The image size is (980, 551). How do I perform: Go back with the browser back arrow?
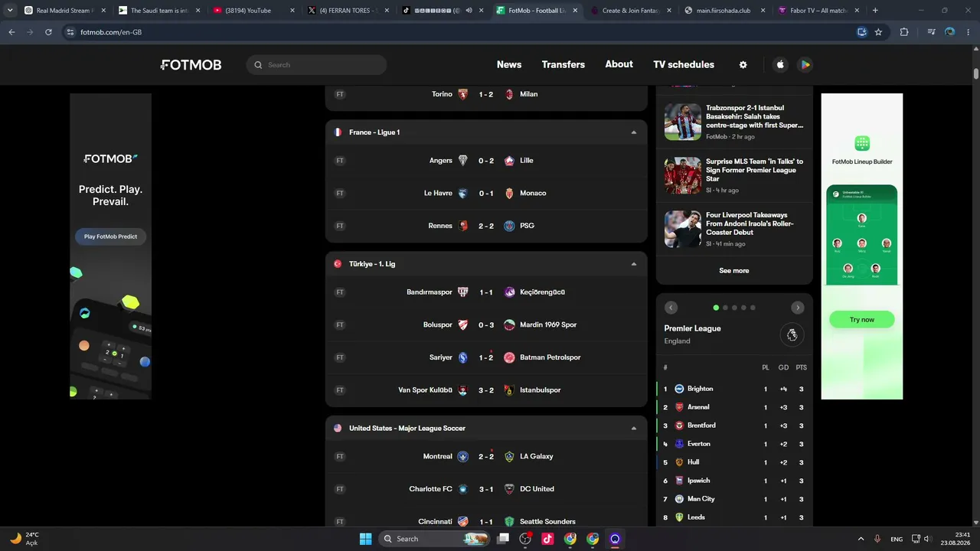pos(11,32)
